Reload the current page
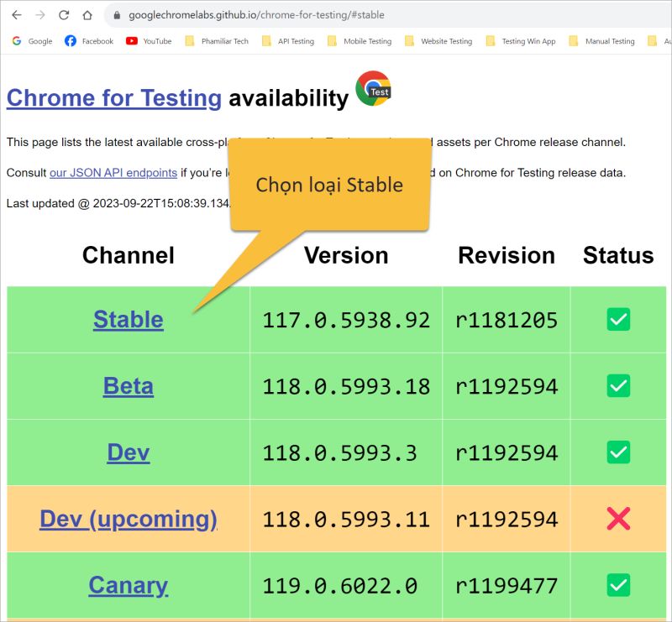The image size is (672, 622). (64, 14)
